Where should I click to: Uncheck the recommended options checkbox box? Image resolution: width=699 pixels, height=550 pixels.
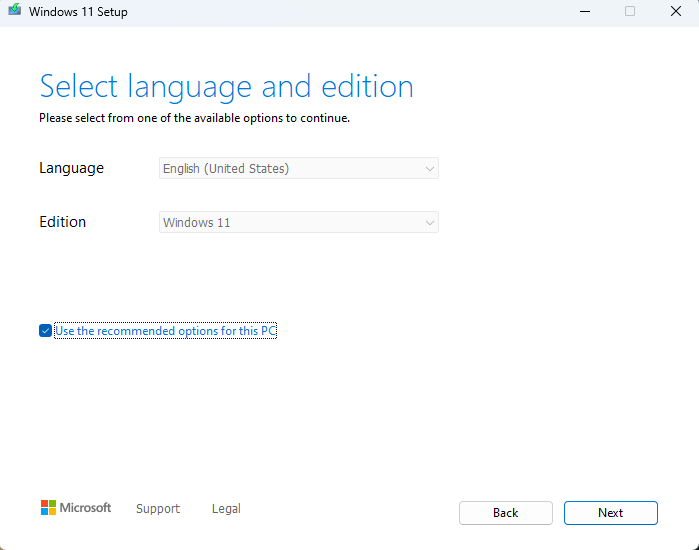(x=45, y=331)
